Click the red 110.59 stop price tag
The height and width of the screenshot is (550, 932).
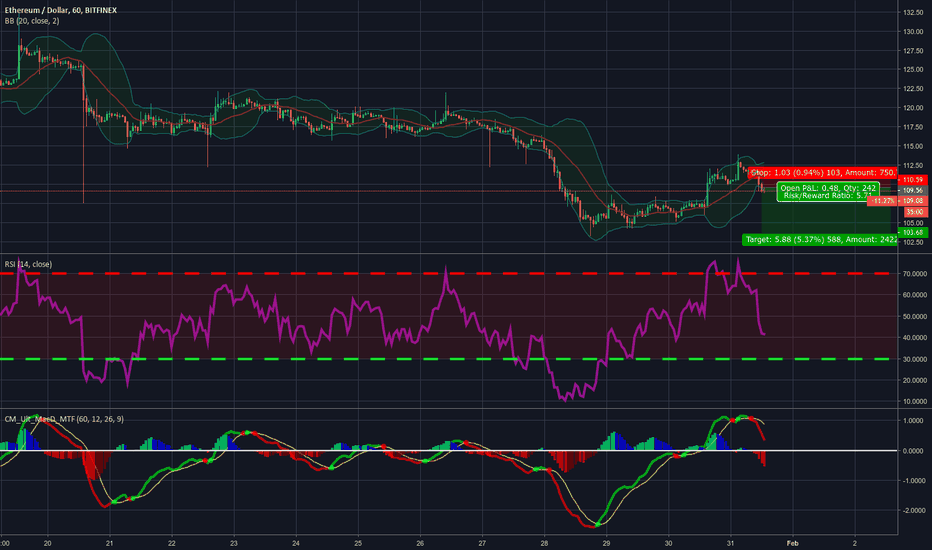click(x=913, y=180)
